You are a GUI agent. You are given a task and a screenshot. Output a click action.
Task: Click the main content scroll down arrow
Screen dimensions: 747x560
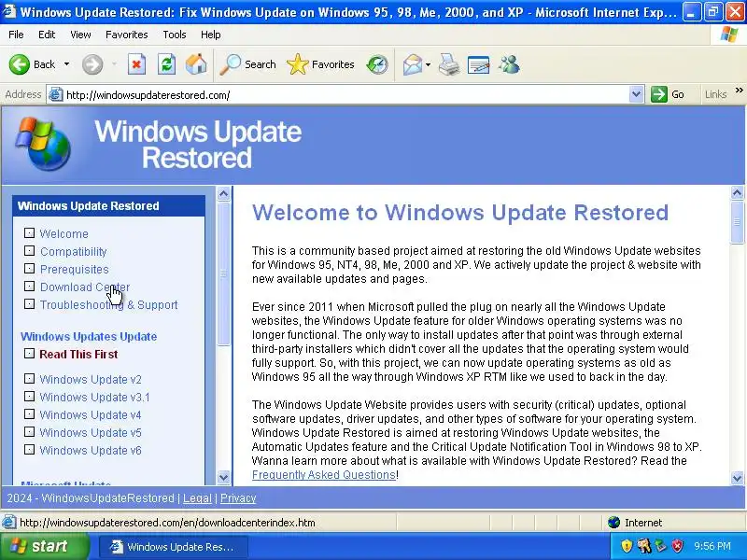(737, 478)
